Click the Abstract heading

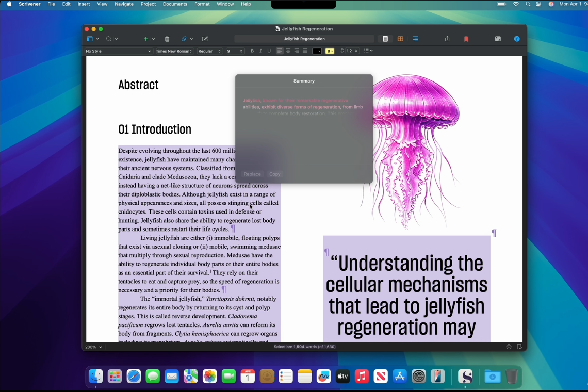point(138,85)
